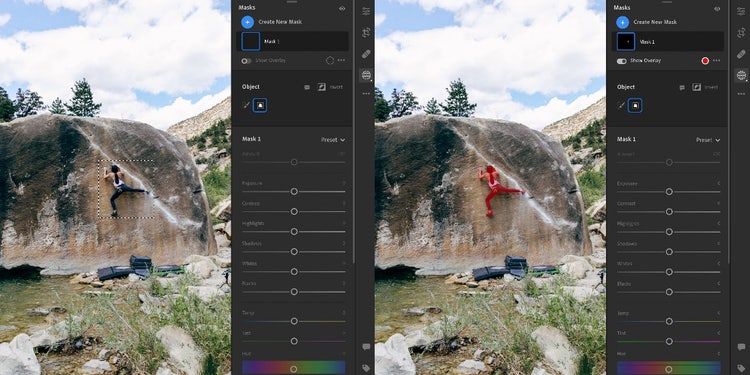Screen dimensions: 750x375
Task: Click Create New Mask label in right panel
Action: click(x=655, y=22)
